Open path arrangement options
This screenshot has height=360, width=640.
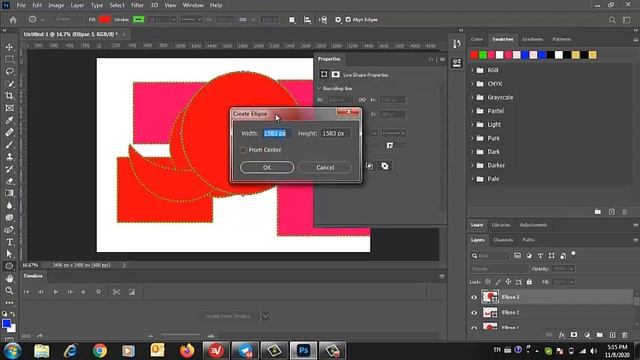[x=323, y=20]
